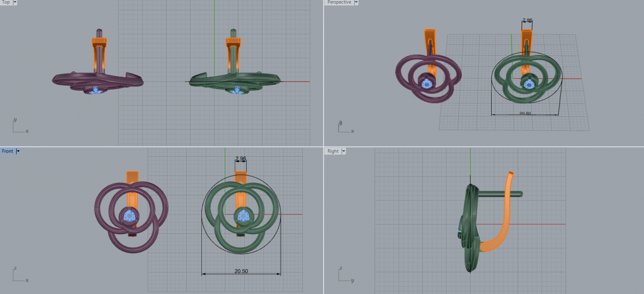Viewport: 644px width, 294px height.
Task: Click the Perspective viewport title label
Action: pos(339,3)
